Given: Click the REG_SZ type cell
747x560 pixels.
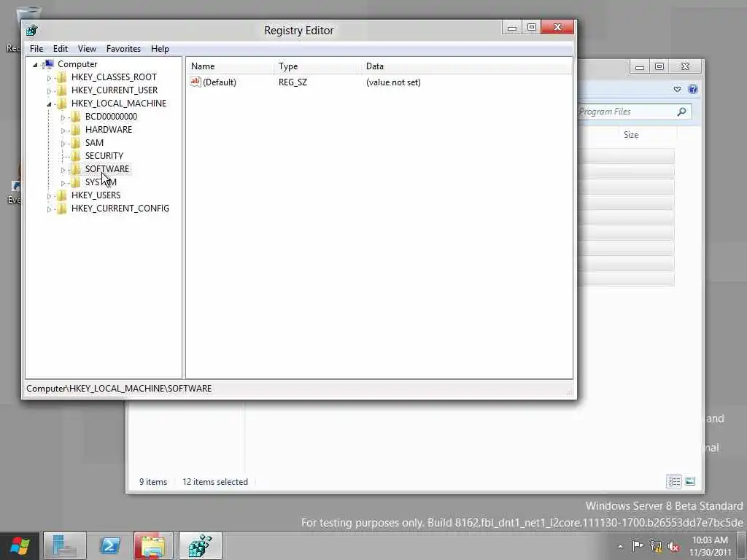Looking at the screenshot, I should click(x=293, y=82).
